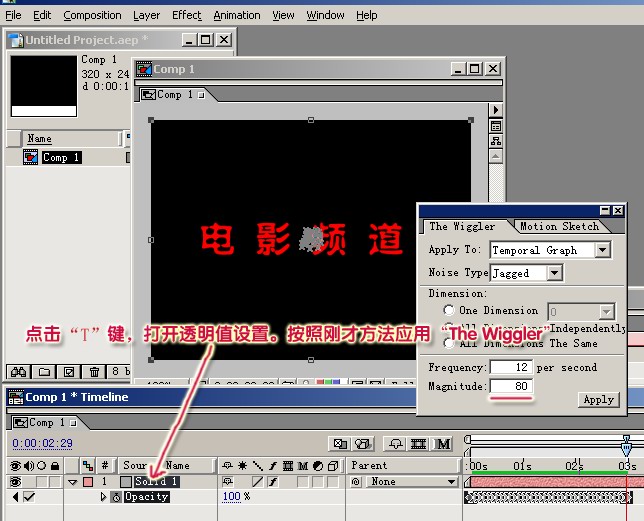644x521 pixels.
Task: Click the Solid 1 layer's effect f switch
Action: [x=273, y=482]
